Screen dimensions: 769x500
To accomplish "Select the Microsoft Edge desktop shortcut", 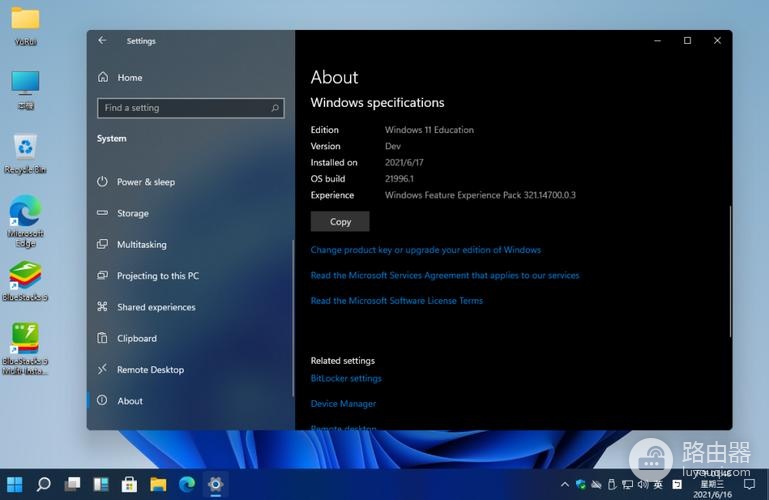I will pos(25,222).
